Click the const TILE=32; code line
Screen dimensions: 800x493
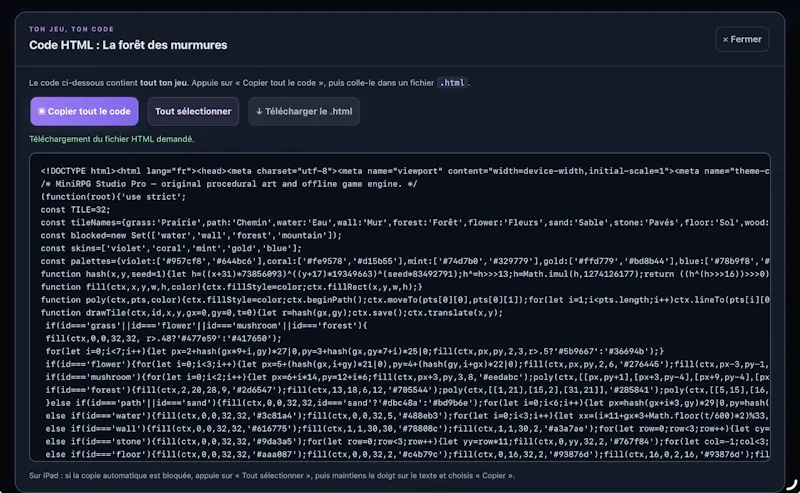[76, 210]
